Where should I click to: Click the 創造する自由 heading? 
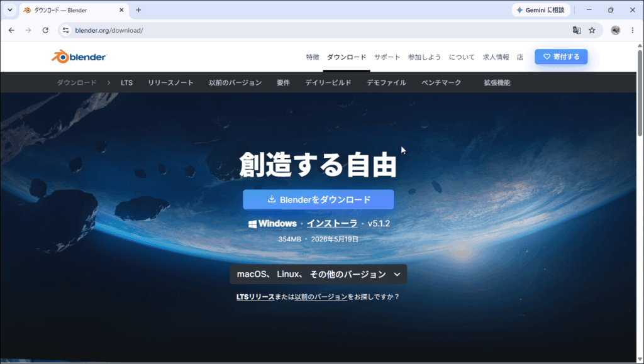pyautogui.click(x=318, y=165)
